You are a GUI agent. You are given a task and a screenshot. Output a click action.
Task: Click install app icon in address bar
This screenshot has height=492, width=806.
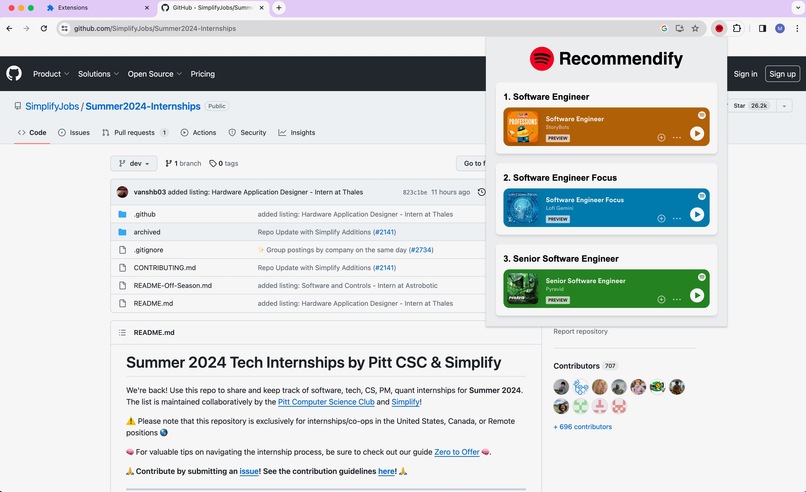[x=680, y=28]
